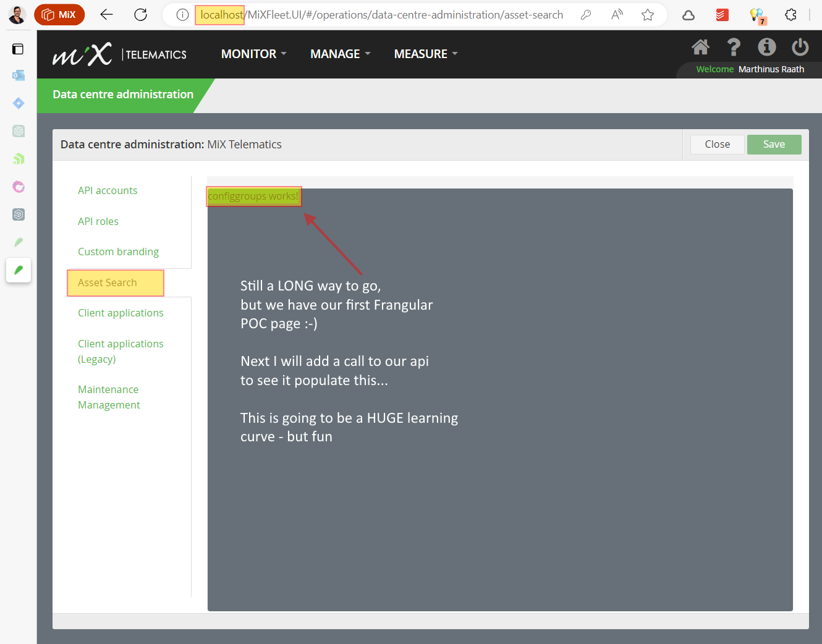Open tab actions icon in sidebar
Viewport: 822px width, 644px height.
pos(19,49)
